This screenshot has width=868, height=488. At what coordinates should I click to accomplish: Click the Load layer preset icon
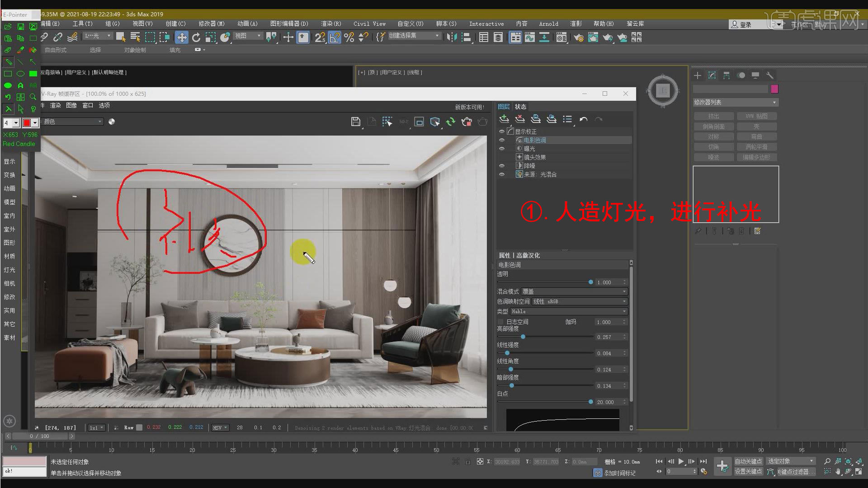point(552,119)
